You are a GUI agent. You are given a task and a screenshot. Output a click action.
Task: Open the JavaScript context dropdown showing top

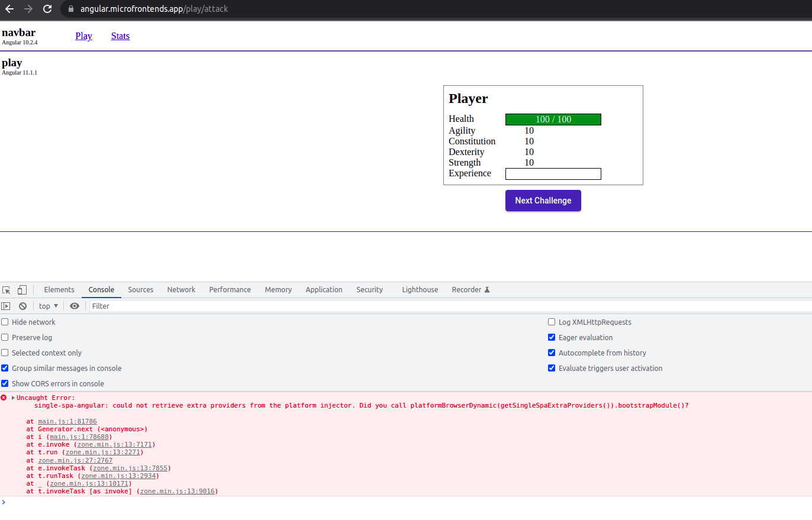click(48, 306)
